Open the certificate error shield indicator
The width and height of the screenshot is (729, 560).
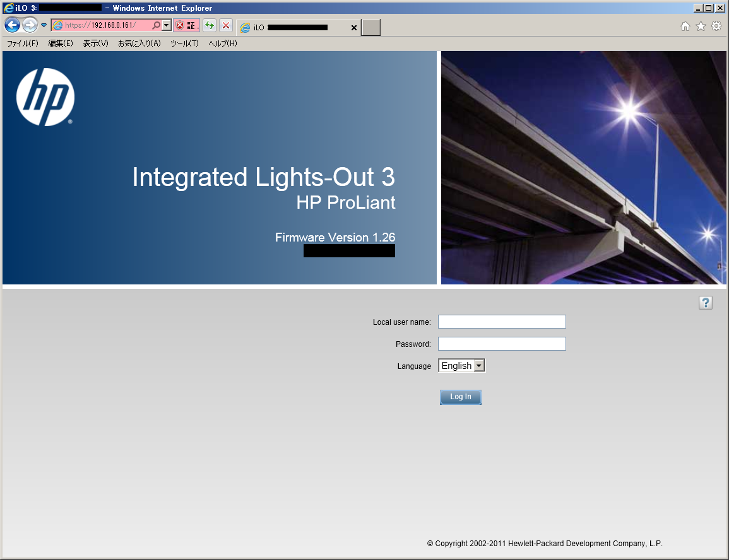click(x=186, y=25)
